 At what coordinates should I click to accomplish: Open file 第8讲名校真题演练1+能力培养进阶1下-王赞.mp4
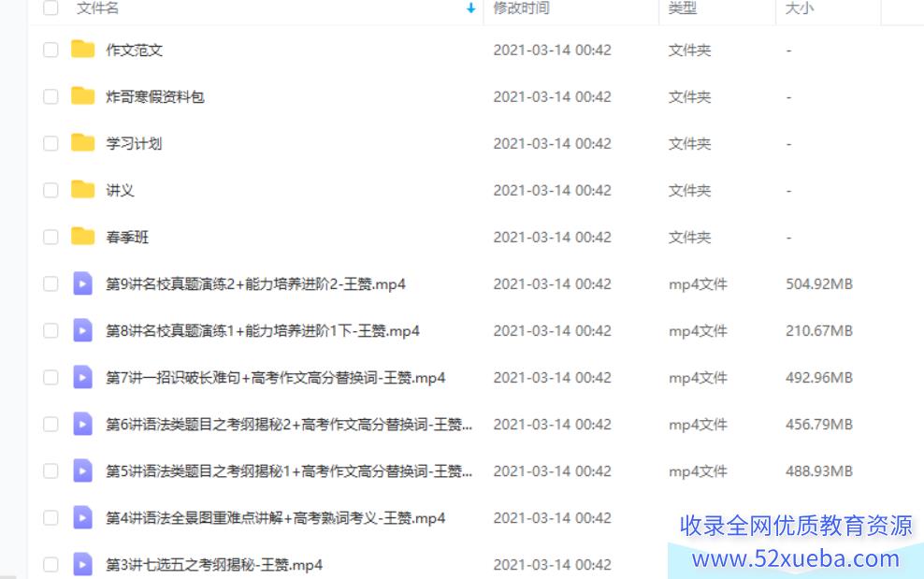click(263, 331)
